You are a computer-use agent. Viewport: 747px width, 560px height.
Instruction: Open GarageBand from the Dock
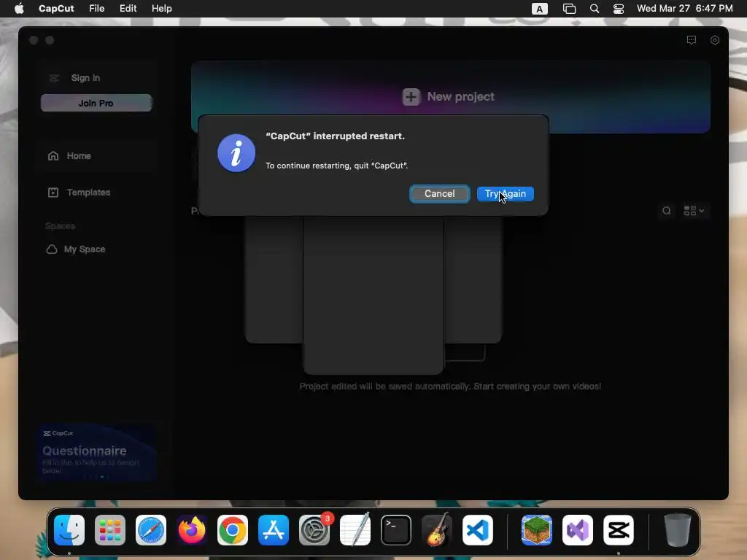437,530
